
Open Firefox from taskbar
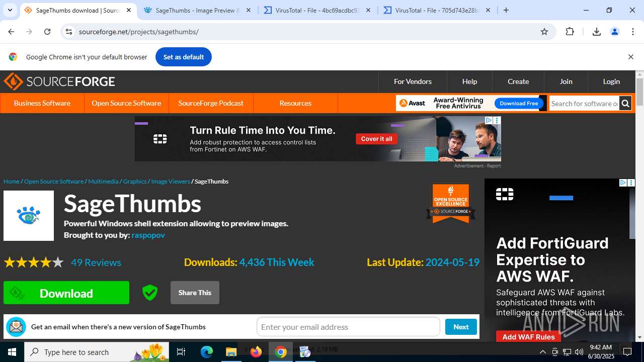(x=256, y=352)
